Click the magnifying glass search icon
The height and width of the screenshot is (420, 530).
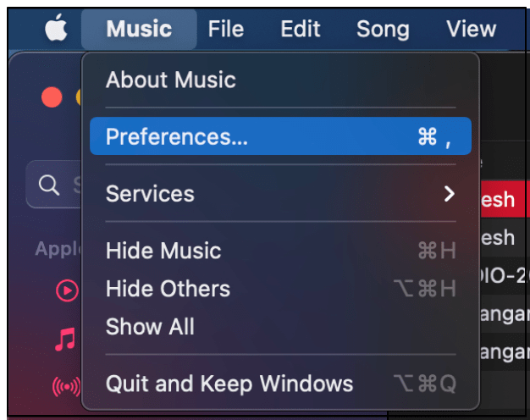pos(50,185)
